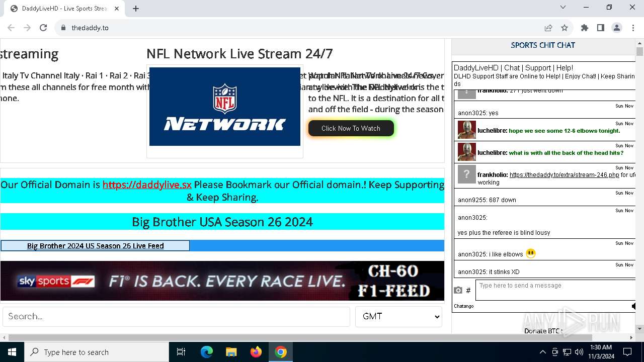Click the Click Now To Watch button
644x362 pixels.
pyautogui.click(x=351, y=128)
